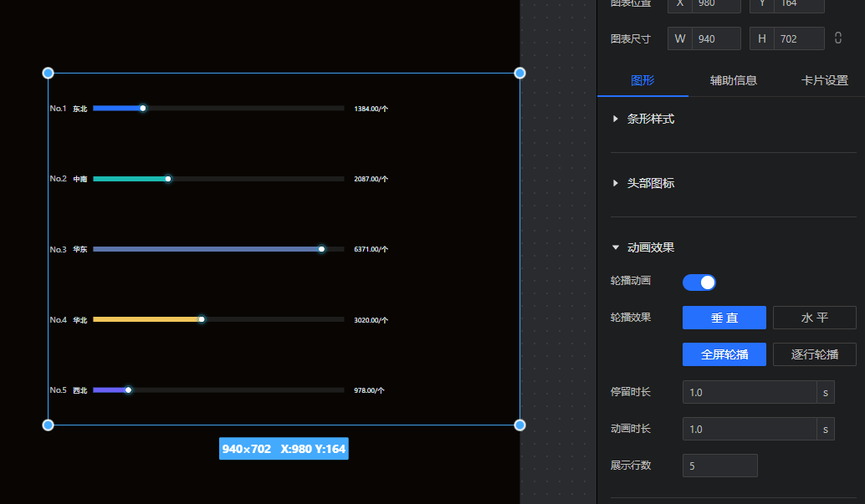The image size is (865, 504).
Task: Expand the 条形样式 section
Action: [650, 120]
